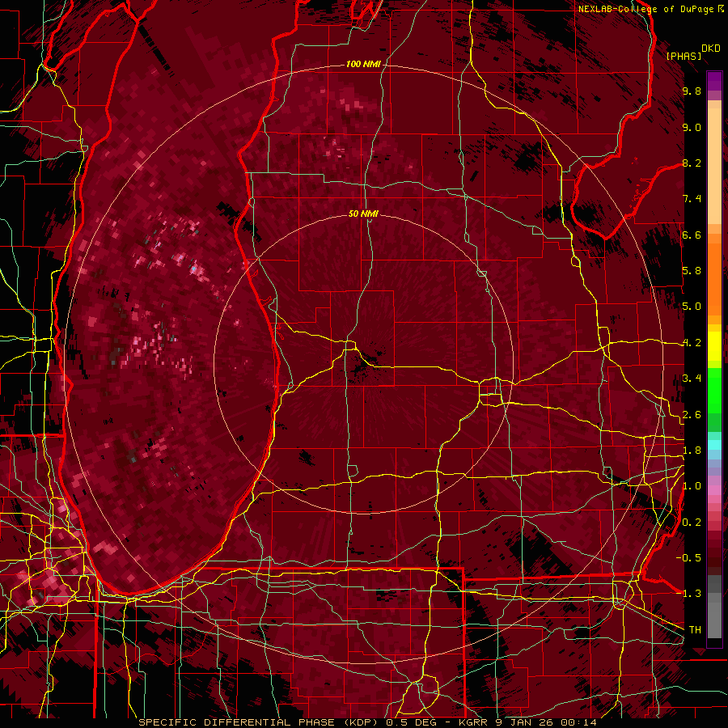Click the 3.4 legend value
Image resolution: width=728 pixels, height=728 pixels.
click(x=692, y=379)
